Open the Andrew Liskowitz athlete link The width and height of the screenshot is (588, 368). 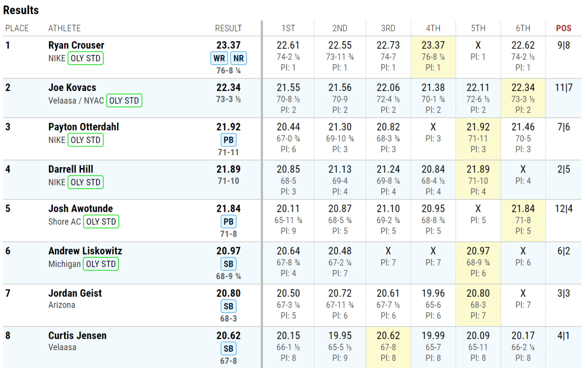[85, 251]
